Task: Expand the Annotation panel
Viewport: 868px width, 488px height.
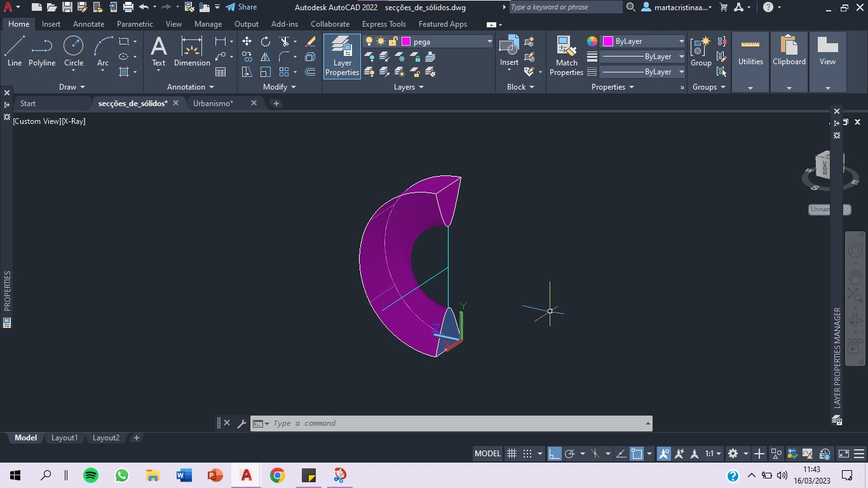Action: point(191,87)
